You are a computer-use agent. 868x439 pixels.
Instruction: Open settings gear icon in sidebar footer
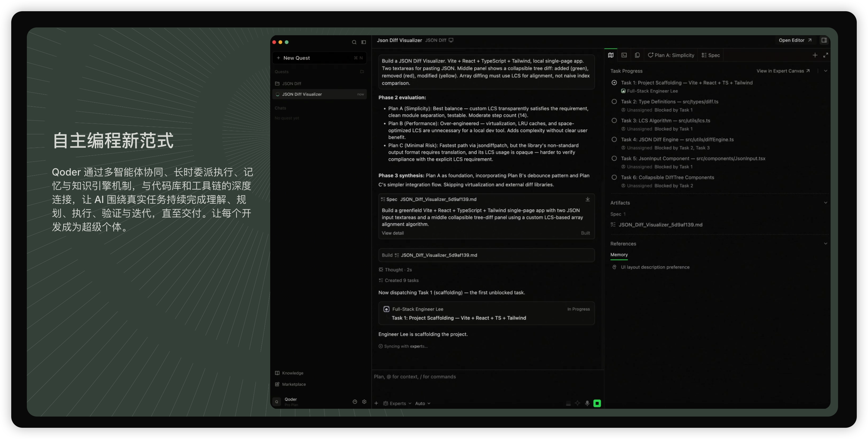point(364,402)
